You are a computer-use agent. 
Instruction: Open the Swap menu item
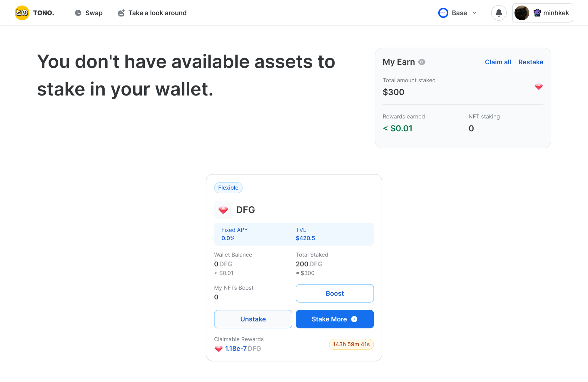89,13
